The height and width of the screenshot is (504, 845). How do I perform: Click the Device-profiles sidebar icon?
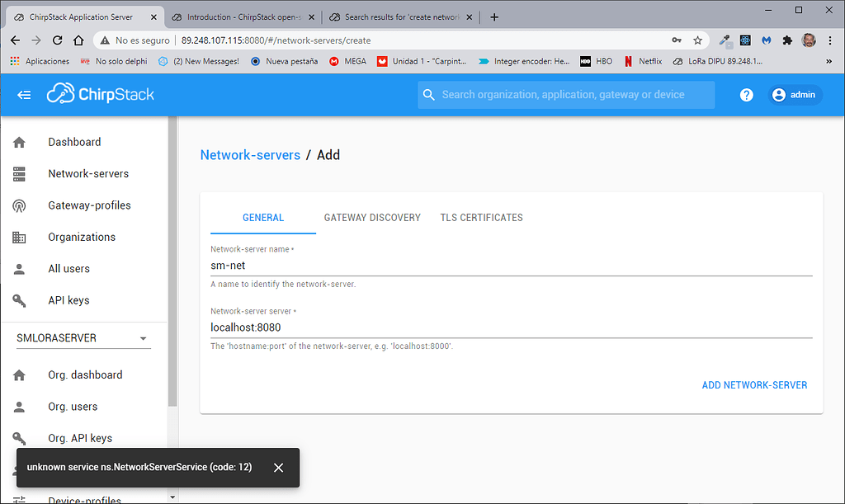19,498
